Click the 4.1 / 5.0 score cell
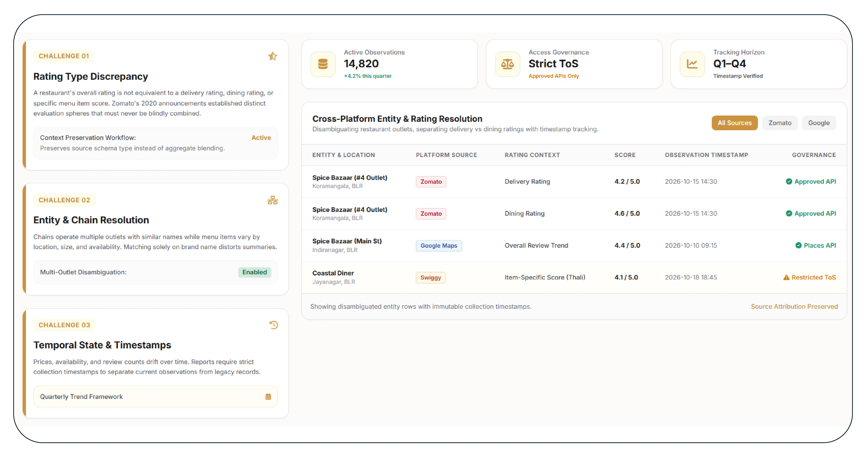This screenshot has width=868, height=457. pos(626,277)
